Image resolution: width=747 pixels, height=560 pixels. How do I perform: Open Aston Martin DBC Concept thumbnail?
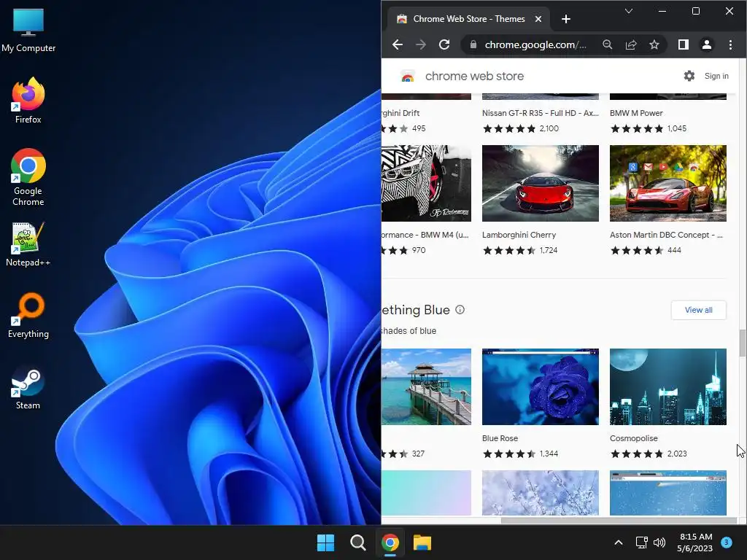click(668, 183)
